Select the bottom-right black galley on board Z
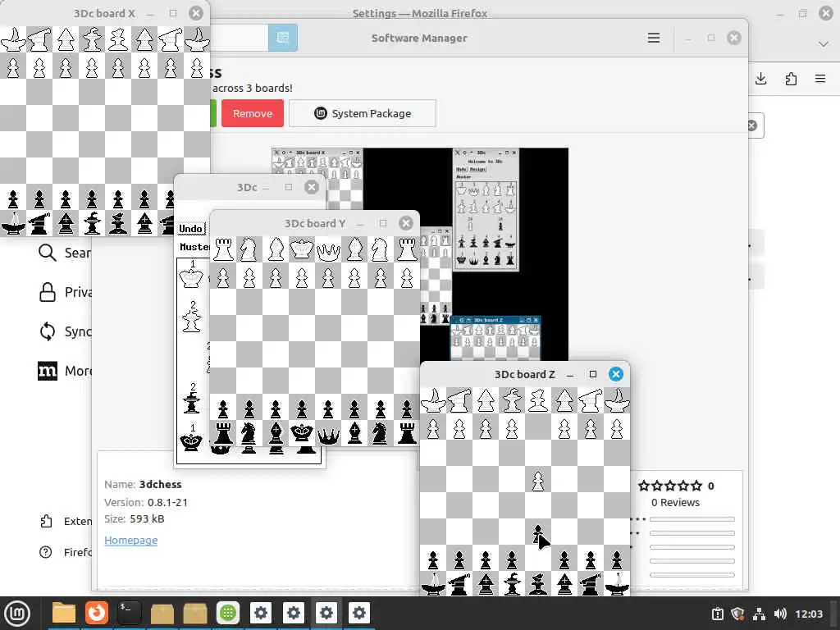The width and height of the screenshot is (840, 630). pyautogui.click(x=617, y=583)
